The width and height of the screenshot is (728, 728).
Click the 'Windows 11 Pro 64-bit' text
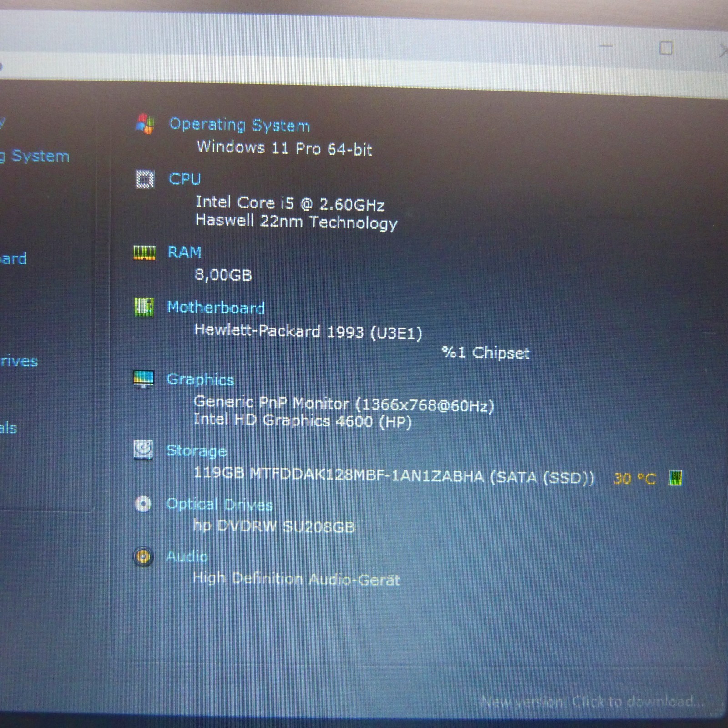point(284,148)
